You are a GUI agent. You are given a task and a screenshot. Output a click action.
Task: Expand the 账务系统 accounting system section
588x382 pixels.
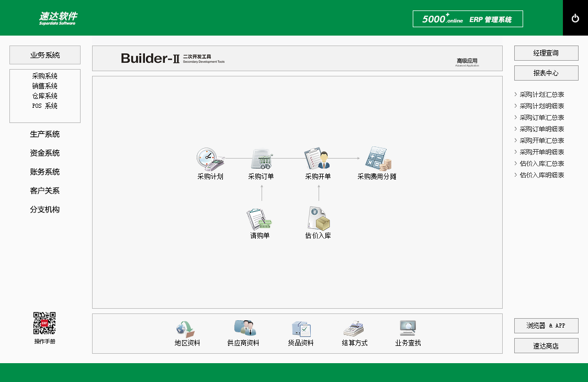(x=45, y=172)
